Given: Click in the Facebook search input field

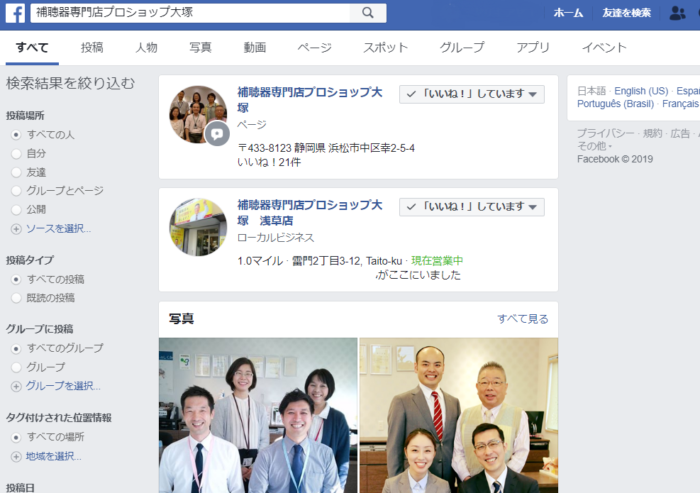Looking at the screenshot, I should coord(190,13).
